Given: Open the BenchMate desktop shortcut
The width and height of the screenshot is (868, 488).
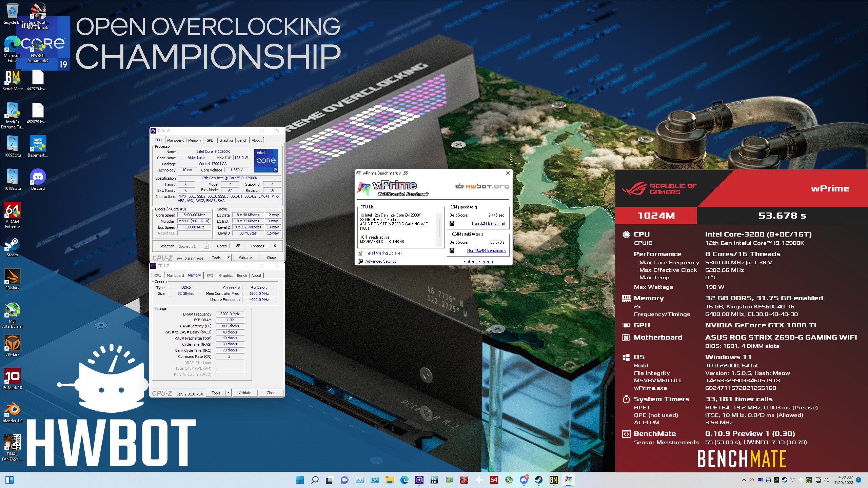Looking at the screenshot, I should pyautogui.click(x=13, y=80).
